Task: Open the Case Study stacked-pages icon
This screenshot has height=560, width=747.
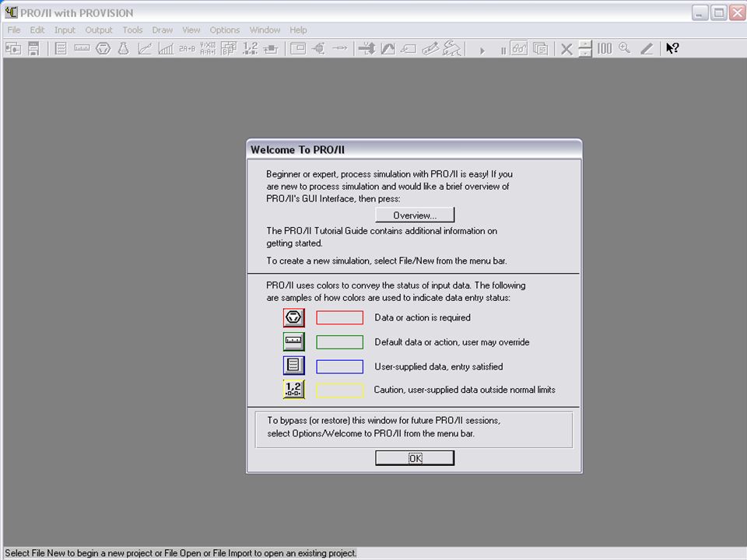Action: click(229, 48)
